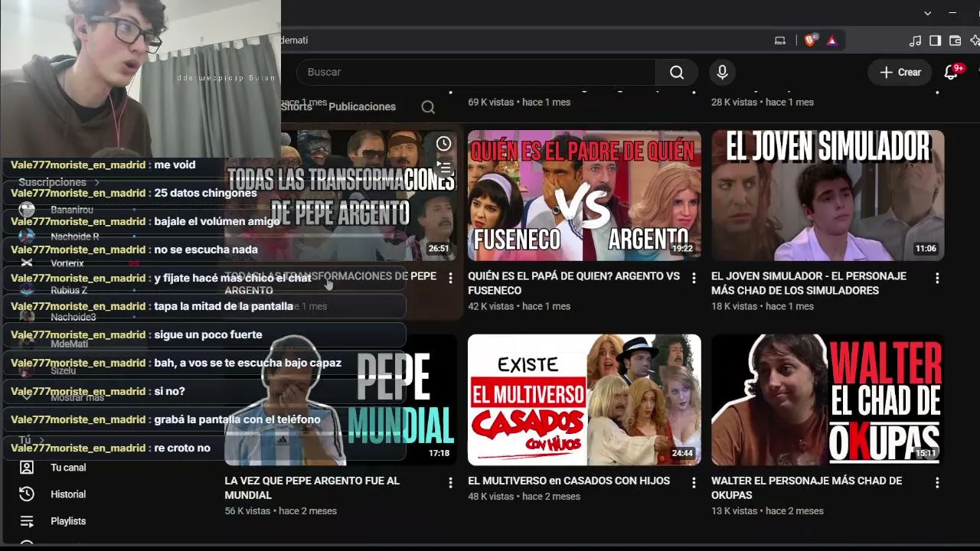Open the Vorterix subscription channel
Screen dimensions: 980x551
coord(67,263)
